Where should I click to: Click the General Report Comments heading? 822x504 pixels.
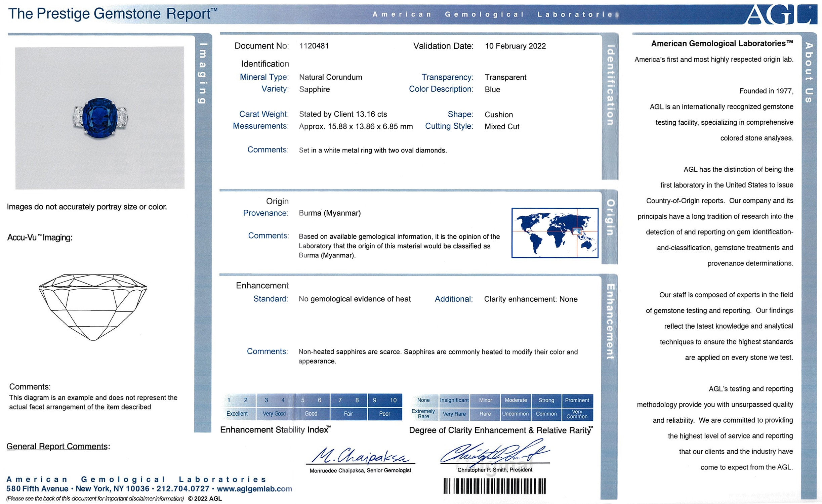[58, 446]
